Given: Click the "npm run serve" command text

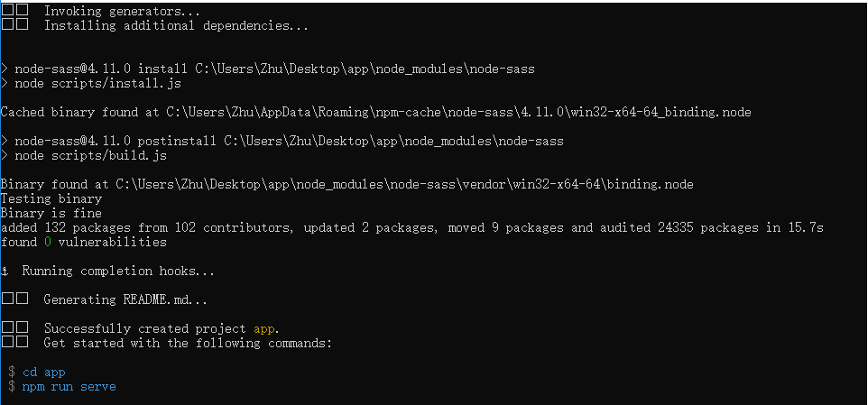Looking at the screenshot, I should tap(69, 386).
